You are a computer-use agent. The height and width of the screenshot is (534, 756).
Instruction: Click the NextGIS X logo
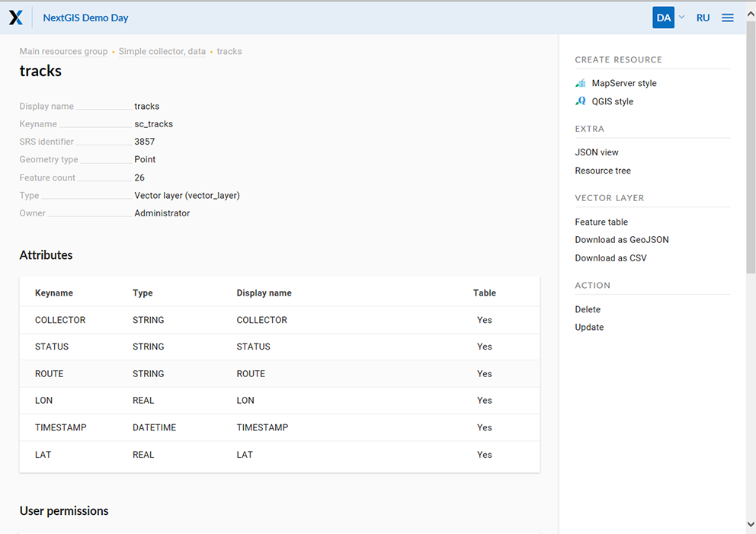16,17
